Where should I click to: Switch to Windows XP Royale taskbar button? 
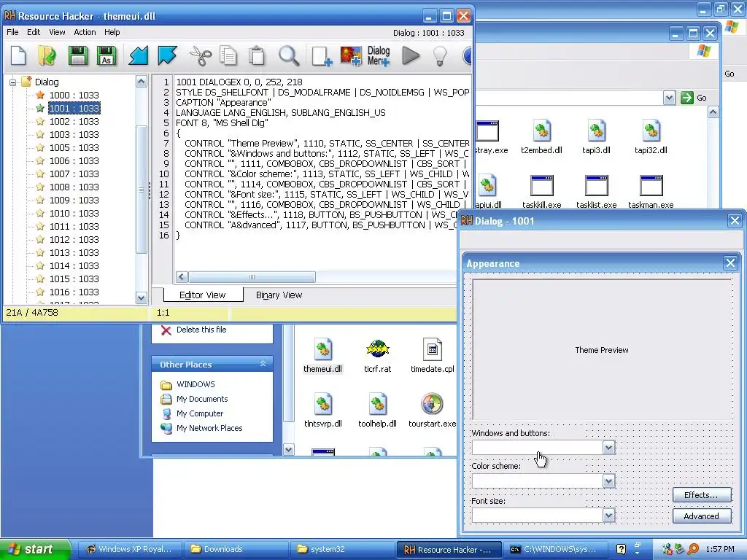click(130, 549)
